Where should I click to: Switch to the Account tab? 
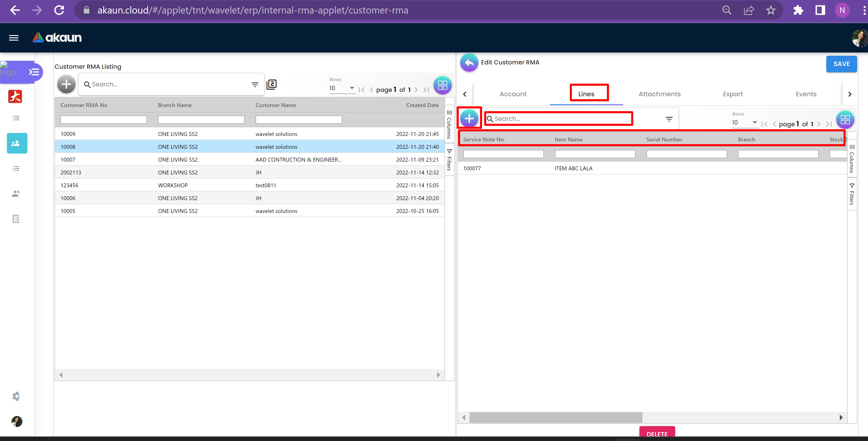click(513, 94)
